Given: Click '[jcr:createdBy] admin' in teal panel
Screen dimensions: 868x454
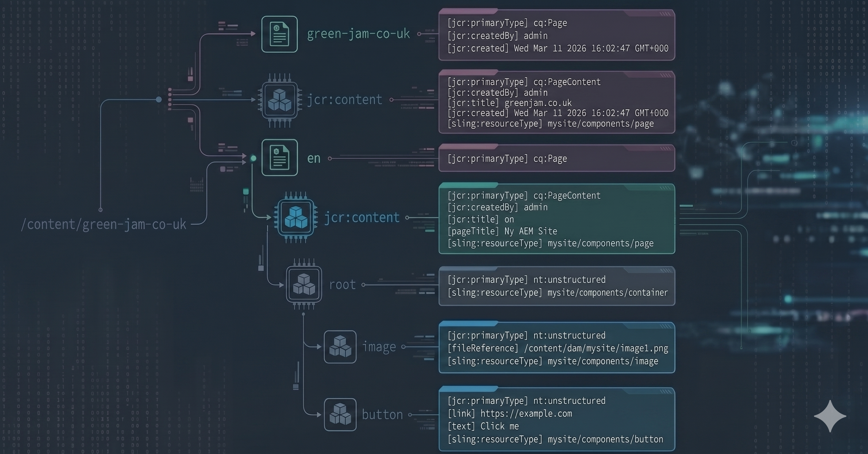Looking at the screenshot, I should 497,207.
